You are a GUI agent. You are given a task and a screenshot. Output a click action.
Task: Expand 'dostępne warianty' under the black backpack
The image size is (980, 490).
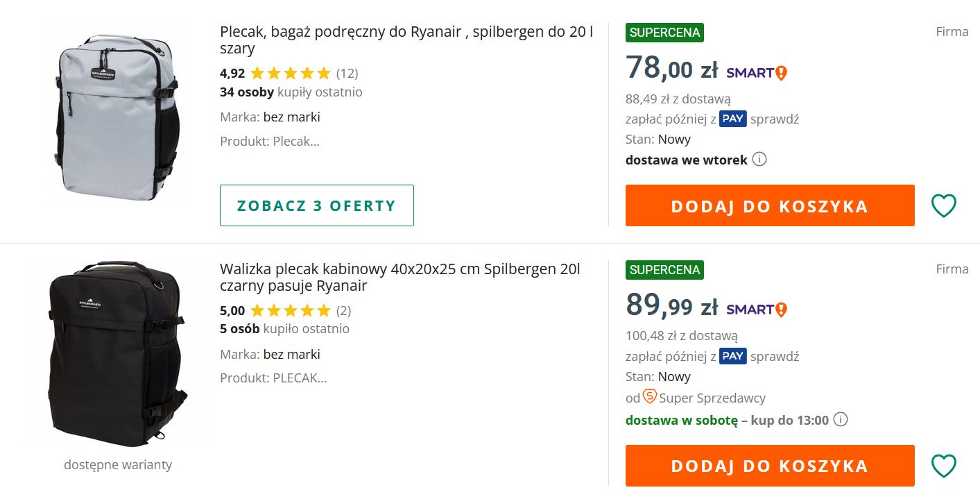[x=117, y=464]
